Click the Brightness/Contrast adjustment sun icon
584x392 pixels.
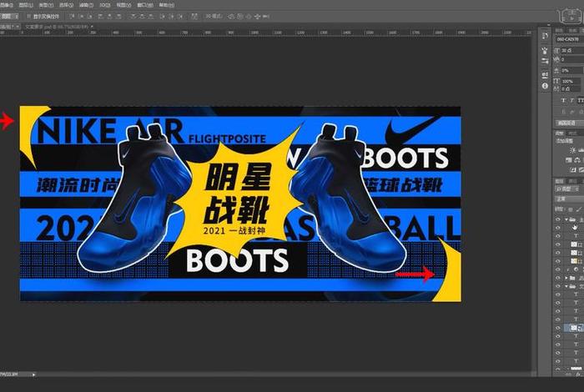point(573,150)
